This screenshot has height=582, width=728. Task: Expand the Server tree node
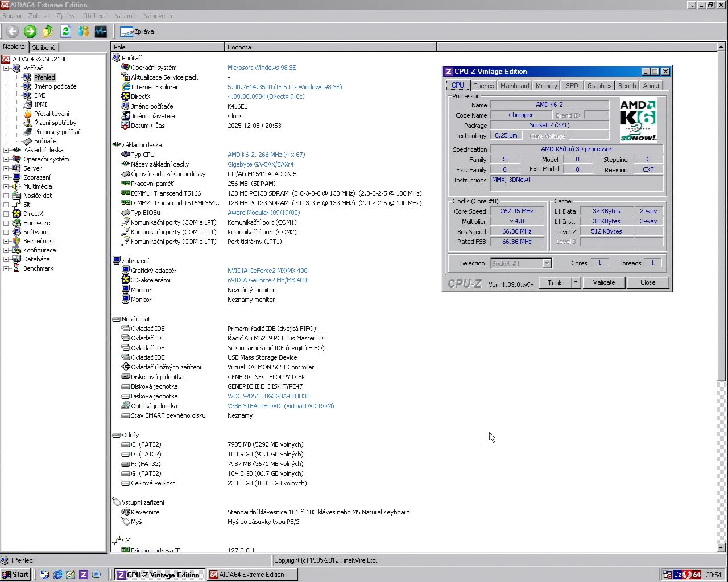click(6, 168)
